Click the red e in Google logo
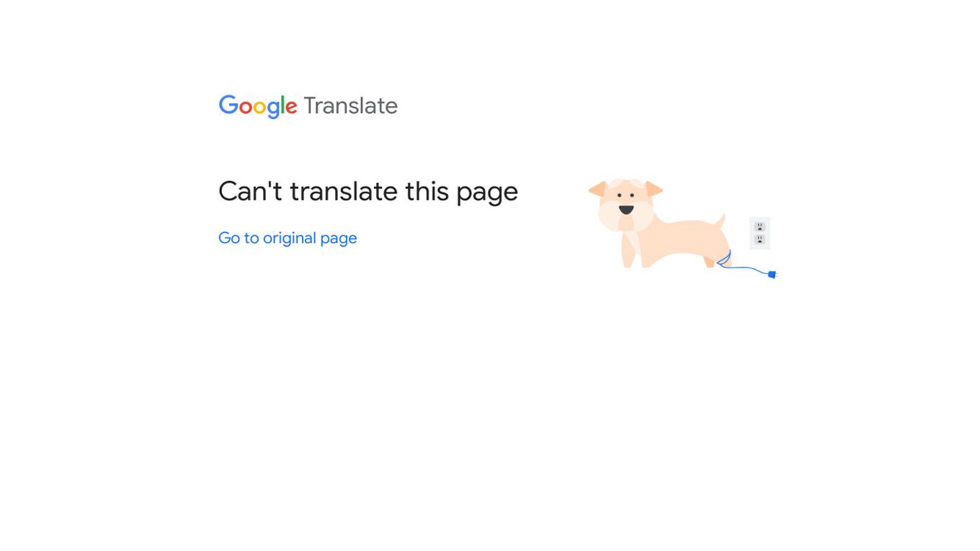Screen dimensions: 980x551 click(x=291, y=108)
